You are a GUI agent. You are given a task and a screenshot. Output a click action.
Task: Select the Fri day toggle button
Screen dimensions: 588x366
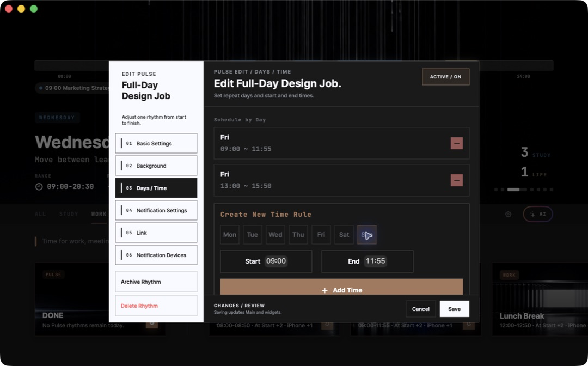click(x=321, y=235)
